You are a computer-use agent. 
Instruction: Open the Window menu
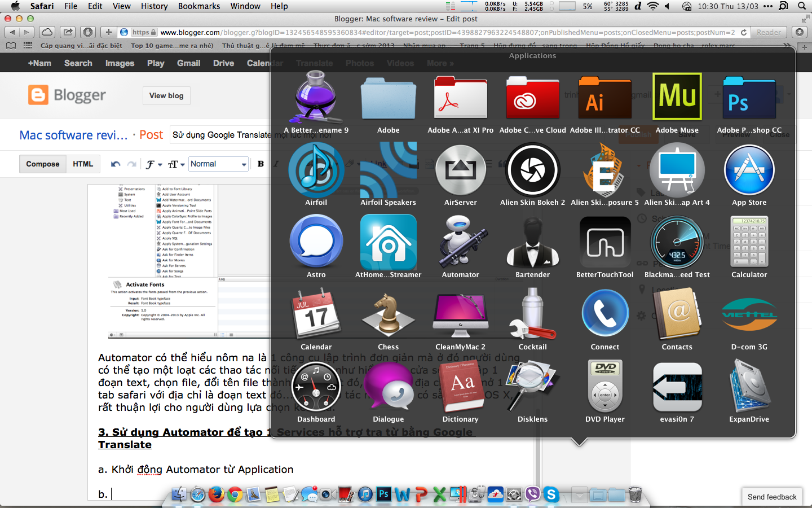(x=245, y=6)
